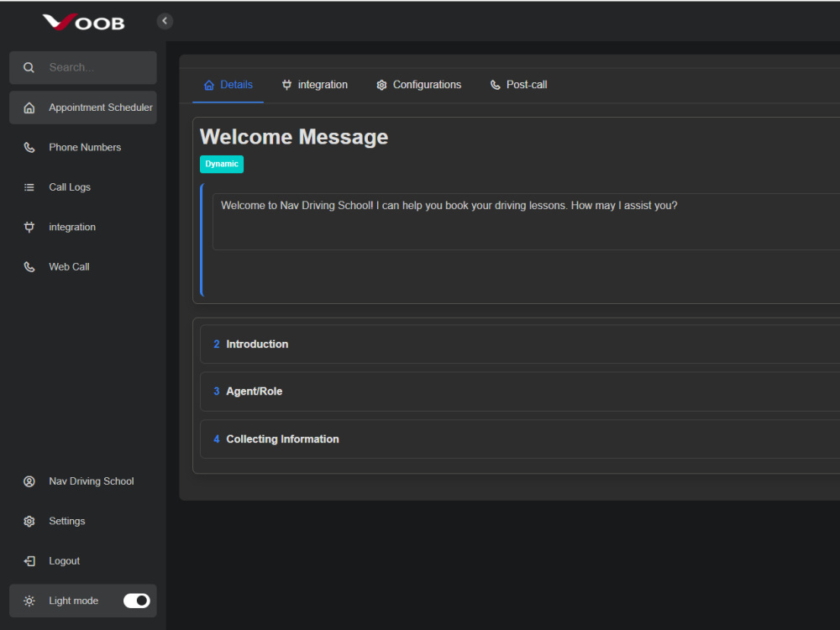Click the VOOB logo

(x=83, y=22)
